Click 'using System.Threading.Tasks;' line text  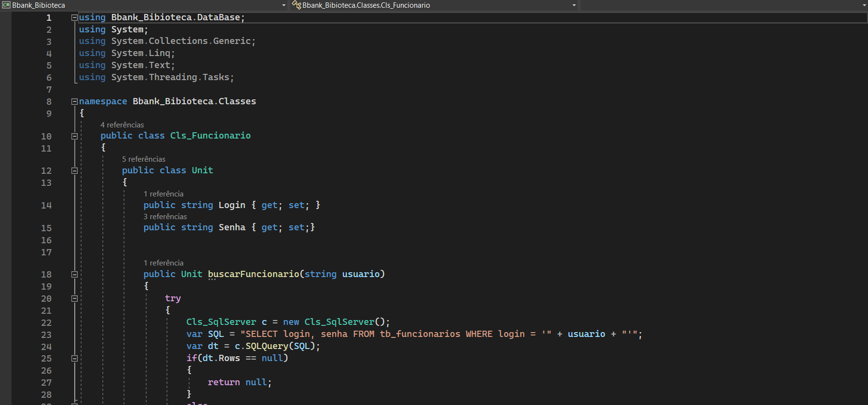pyautogui.click(x=157, y=77)
